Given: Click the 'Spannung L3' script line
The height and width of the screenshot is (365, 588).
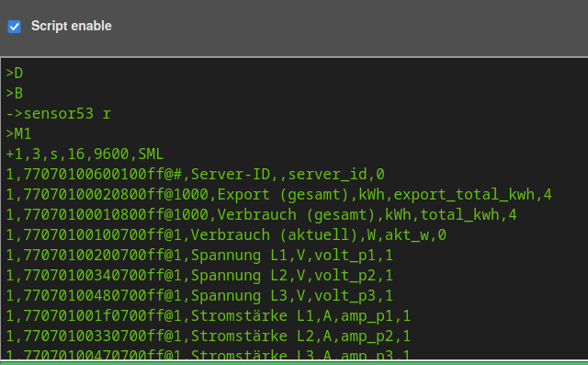Looking at the screenshot, I should 199,296.
